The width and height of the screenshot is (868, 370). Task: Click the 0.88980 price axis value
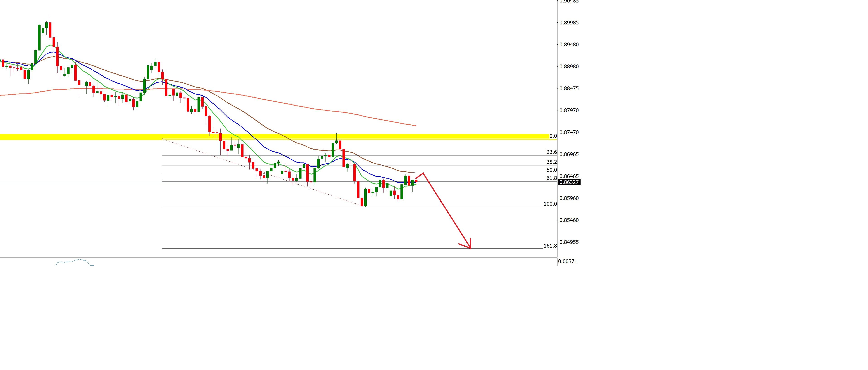(569, 66)
